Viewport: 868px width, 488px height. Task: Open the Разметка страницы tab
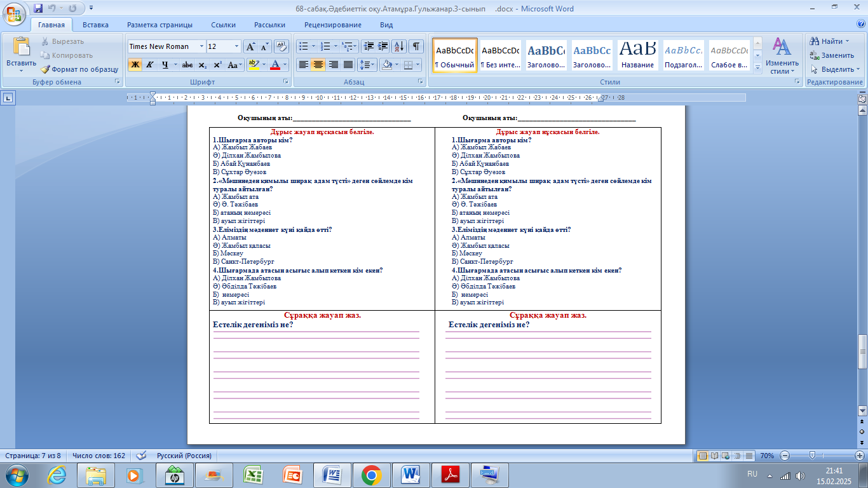point(159,25)
